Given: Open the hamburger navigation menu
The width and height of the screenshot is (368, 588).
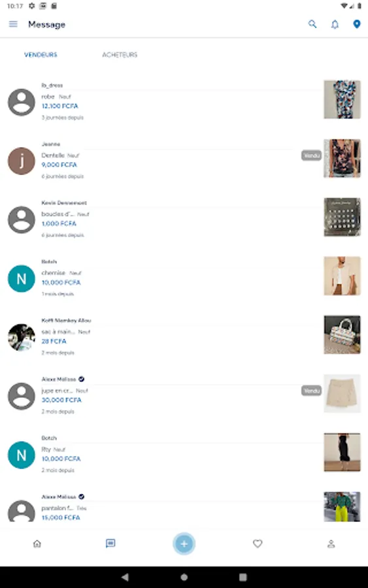Looking at the screenshot, I should point(13,24).
